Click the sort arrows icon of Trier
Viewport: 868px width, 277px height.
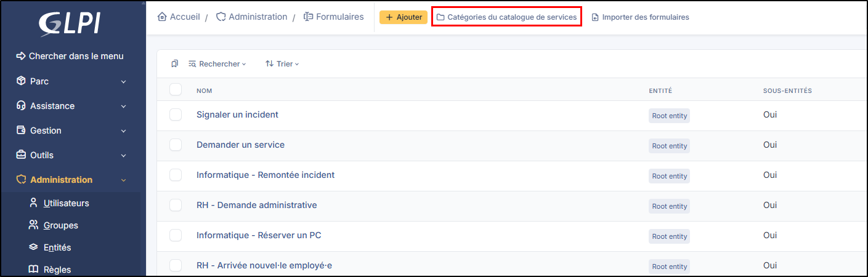(269, 63)
